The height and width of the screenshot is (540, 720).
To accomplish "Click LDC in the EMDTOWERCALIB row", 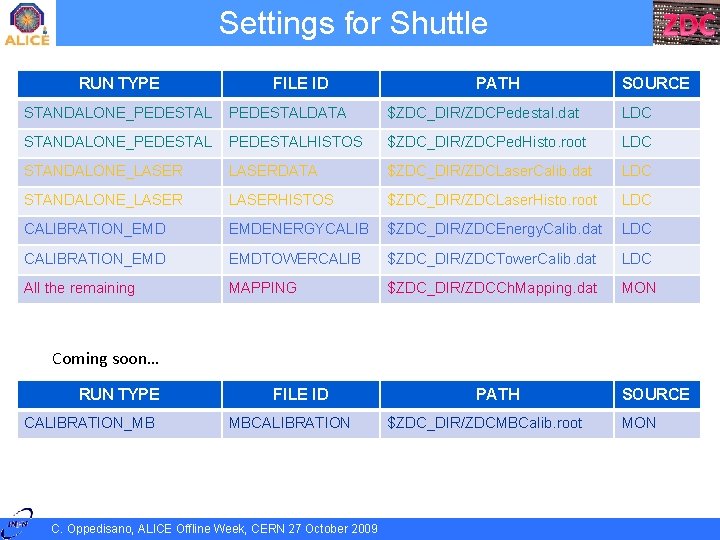I will click(636, 259).
